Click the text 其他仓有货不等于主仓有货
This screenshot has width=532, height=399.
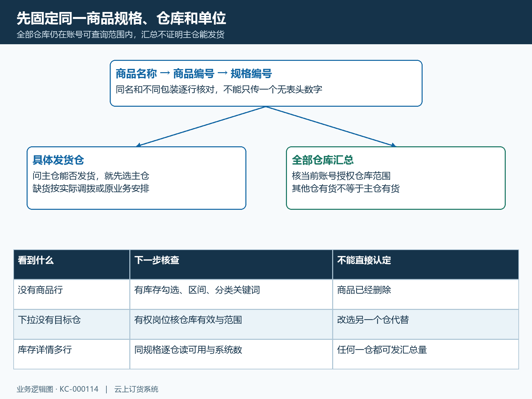(346, 189)
